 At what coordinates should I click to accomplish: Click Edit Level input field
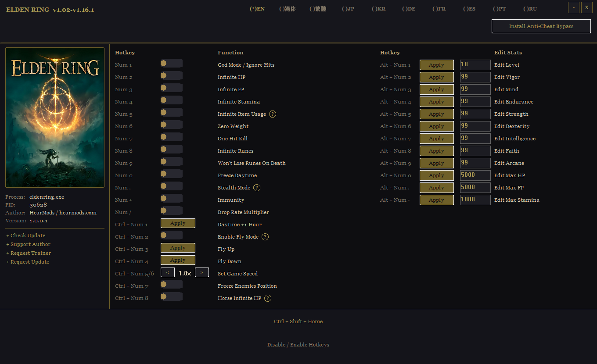(x=475, y=65)
